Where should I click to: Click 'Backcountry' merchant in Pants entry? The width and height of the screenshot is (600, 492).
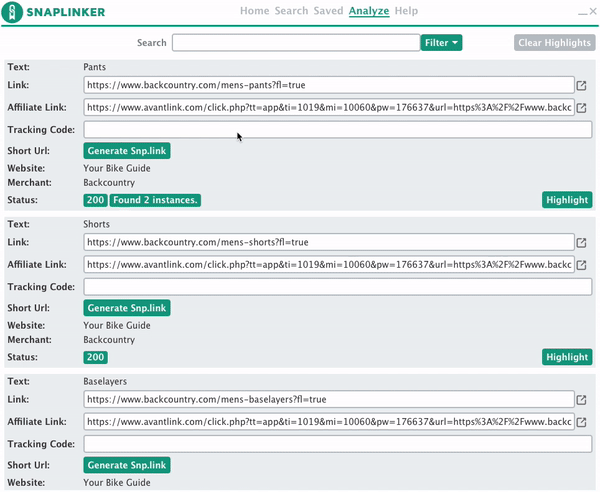(109, 182)
